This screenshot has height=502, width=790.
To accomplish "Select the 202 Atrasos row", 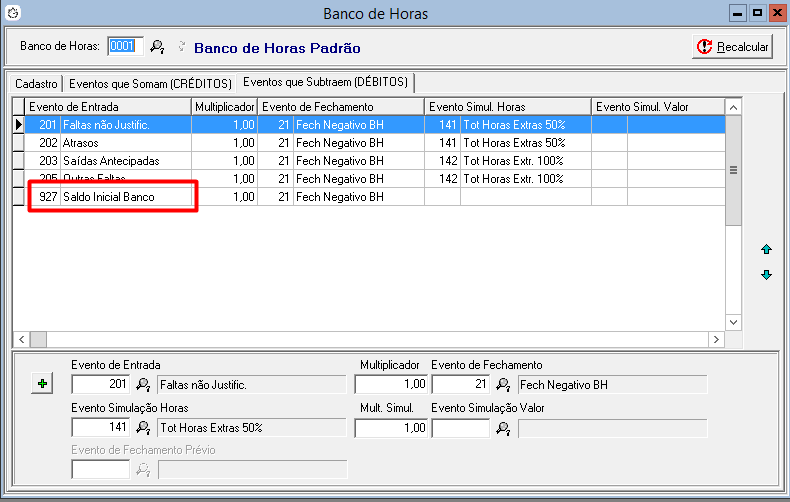I will coord(110,143).
